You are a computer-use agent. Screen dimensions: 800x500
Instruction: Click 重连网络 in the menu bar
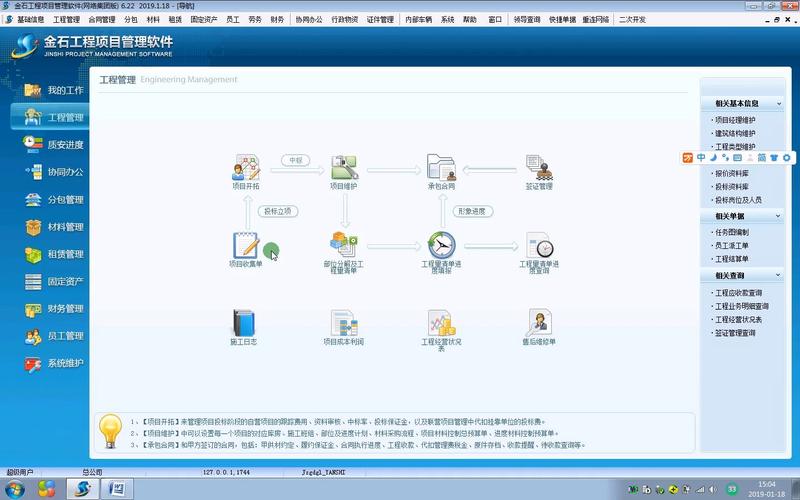click(x=595, y=19)
